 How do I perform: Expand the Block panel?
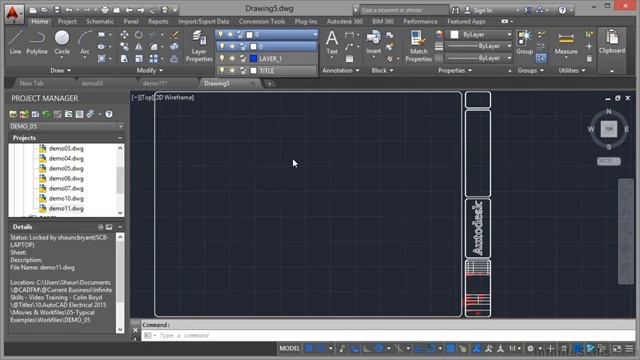(x=382, y=71)
